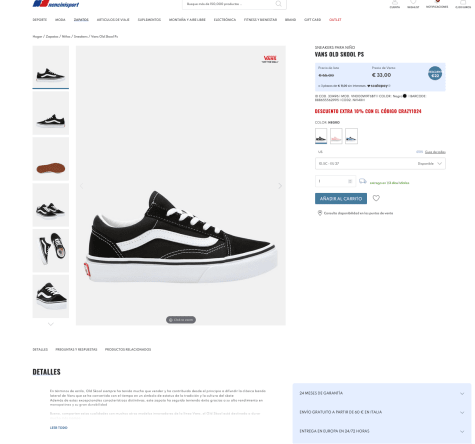Screen dimensions: 475x444
Task: Add product to favorites with heart icon
Action: (376, 198)
